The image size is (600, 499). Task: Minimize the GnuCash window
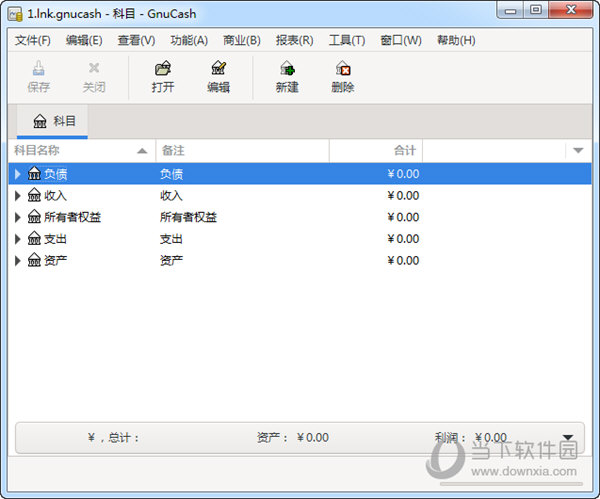click(x=510, y=10)
